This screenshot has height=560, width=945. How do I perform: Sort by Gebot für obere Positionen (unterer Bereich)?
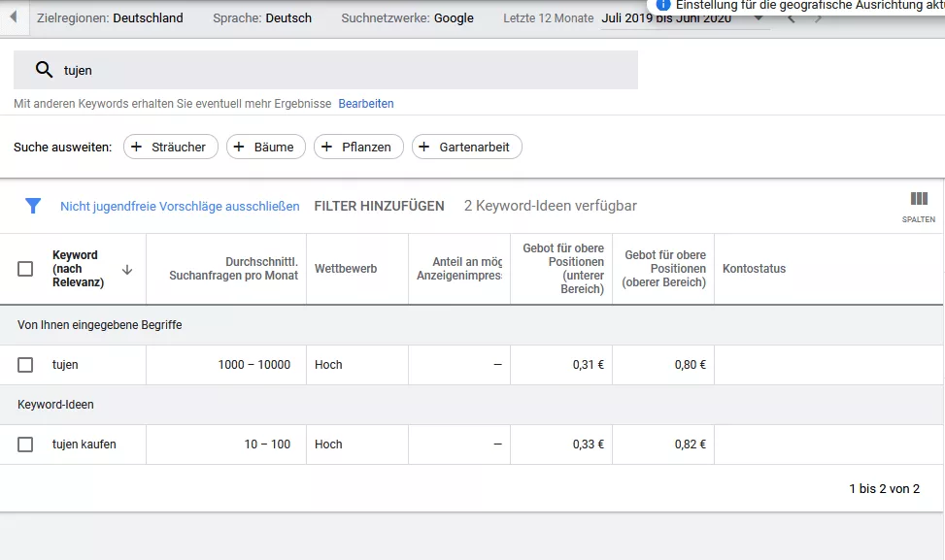[x=563, y=269]
